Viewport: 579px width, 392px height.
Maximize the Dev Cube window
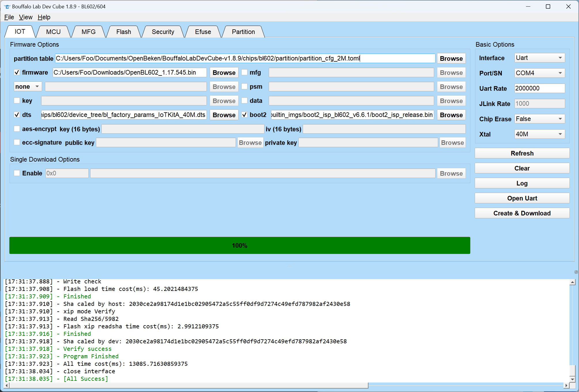tap(548, 6)
